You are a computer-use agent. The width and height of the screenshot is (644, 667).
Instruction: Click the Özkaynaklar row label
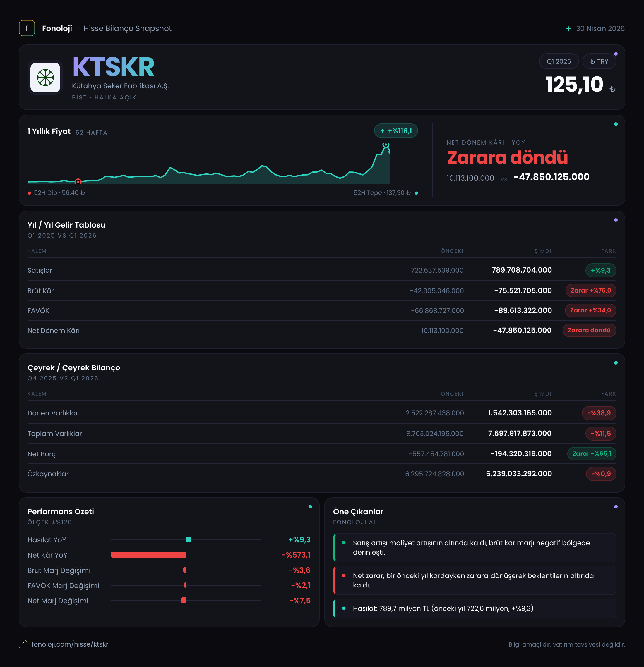[48, 474]
